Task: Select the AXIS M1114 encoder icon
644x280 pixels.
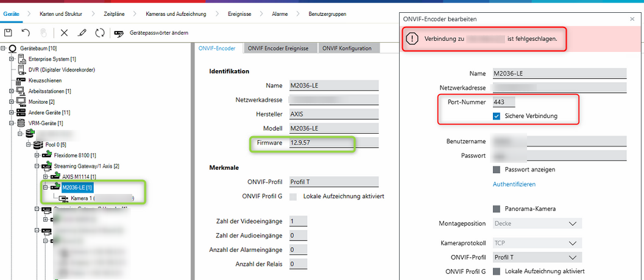Action: click(55, 176)
